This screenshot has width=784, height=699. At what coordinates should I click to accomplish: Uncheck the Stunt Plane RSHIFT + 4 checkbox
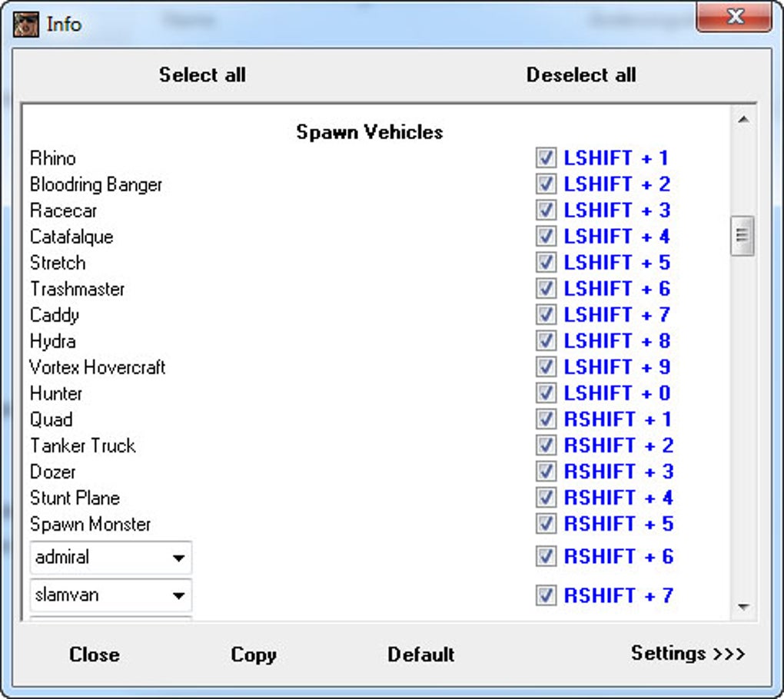546,497
